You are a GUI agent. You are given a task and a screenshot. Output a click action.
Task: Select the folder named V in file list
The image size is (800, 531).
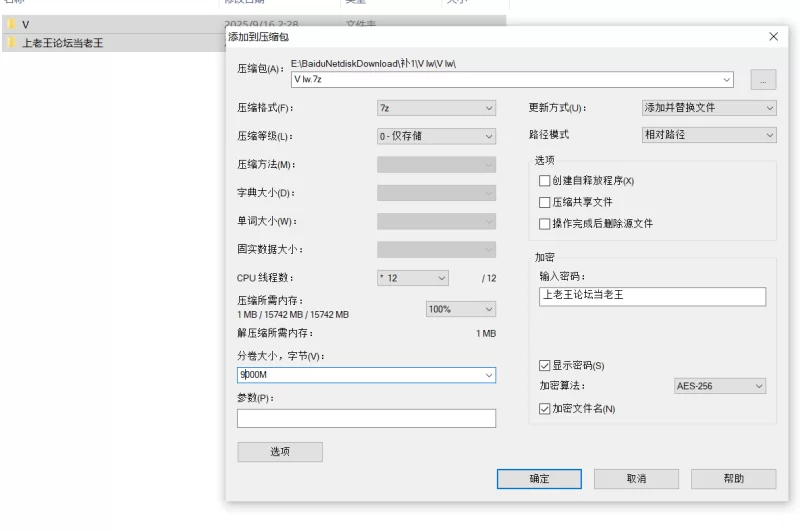click(x=26, y=24)
